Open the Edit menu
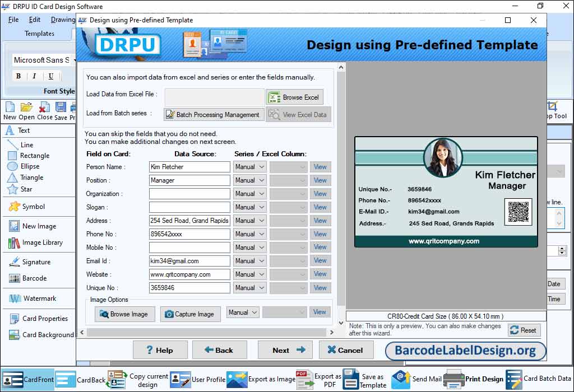574x392 pixels. (x=34, y=20)
